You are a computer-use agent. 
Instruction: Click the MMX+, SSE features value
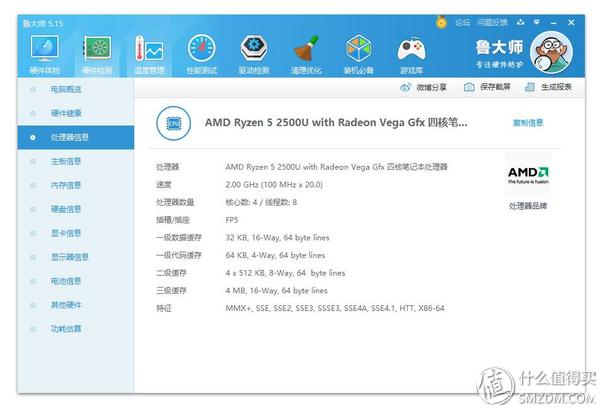click(x=335, y=308)
